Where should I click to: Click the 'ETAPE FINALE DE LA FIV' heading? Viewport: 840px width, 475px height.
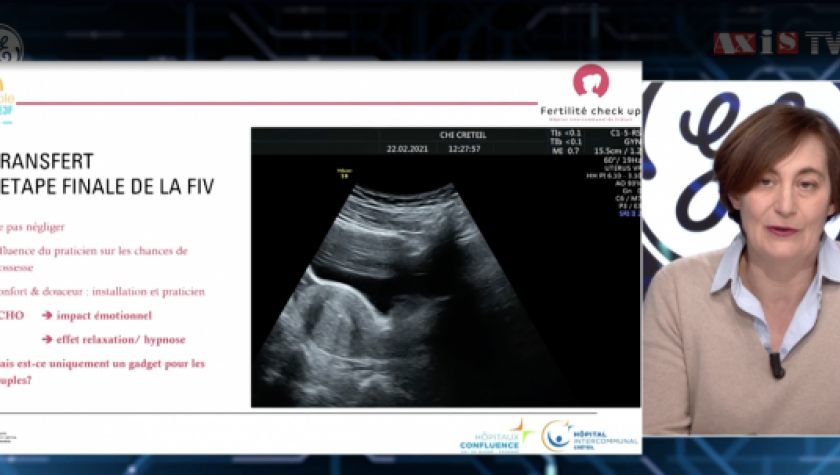[107, 186]
